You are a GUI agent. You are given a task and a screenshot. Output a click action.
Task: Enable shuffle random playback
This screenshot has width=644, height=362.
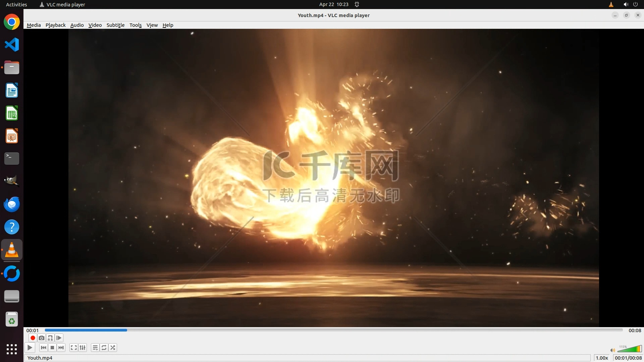pos(113,348)
